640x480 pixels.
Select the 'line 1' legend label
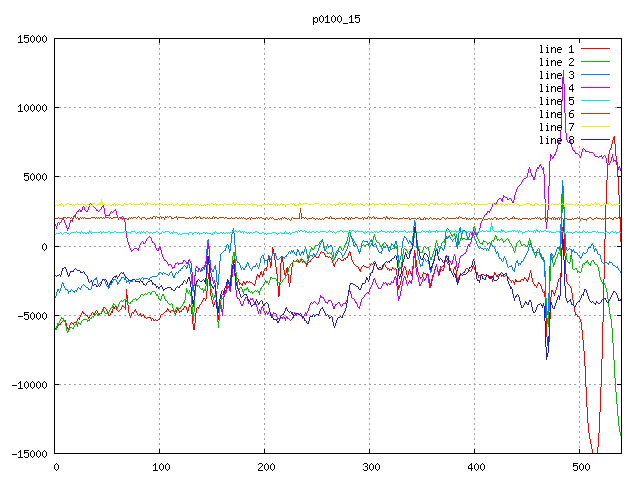pyautogui.click(x=556, y=49)
